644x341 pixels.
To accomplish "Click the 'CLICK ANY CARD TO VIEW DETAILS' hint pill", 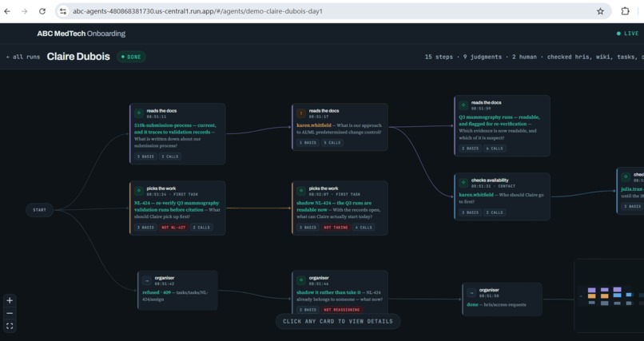I will [338, 321].
